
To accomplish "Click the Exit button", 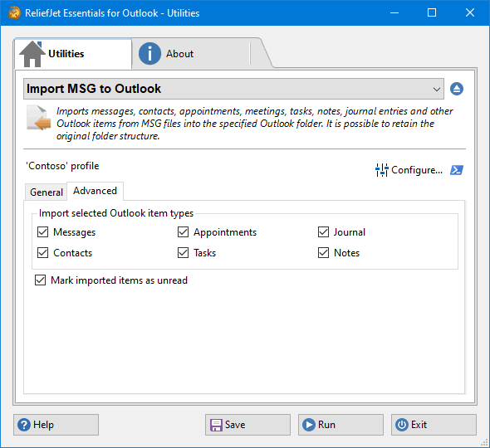I will point(434,425).
